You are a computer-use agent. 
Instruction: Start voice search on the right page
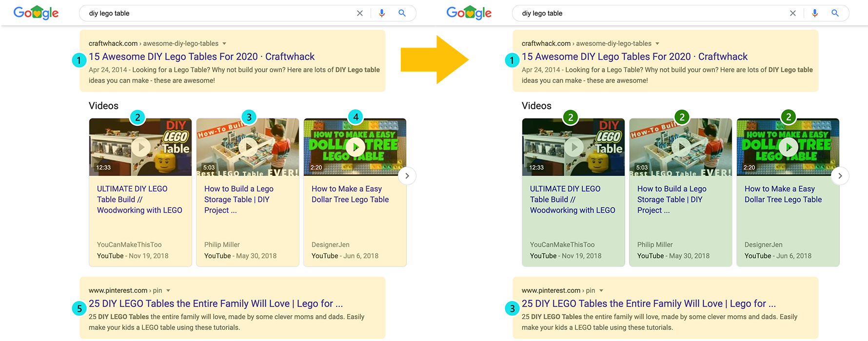point(815,13)
